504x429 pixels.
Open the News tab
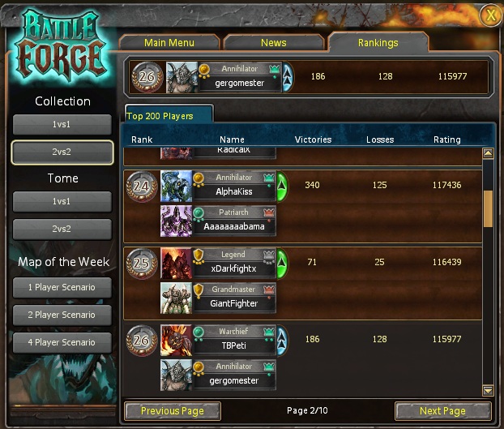tap(274, 43)
